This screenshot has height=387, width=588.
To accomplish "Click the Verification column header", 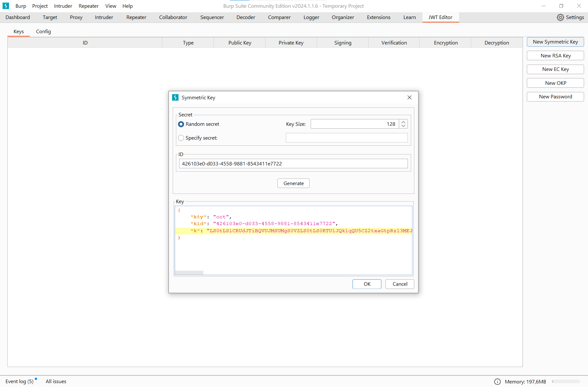I will coord(394,43).
